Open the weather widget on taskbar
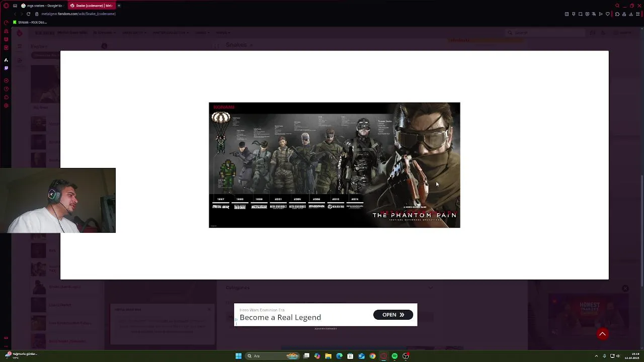 tap(21, 355)
